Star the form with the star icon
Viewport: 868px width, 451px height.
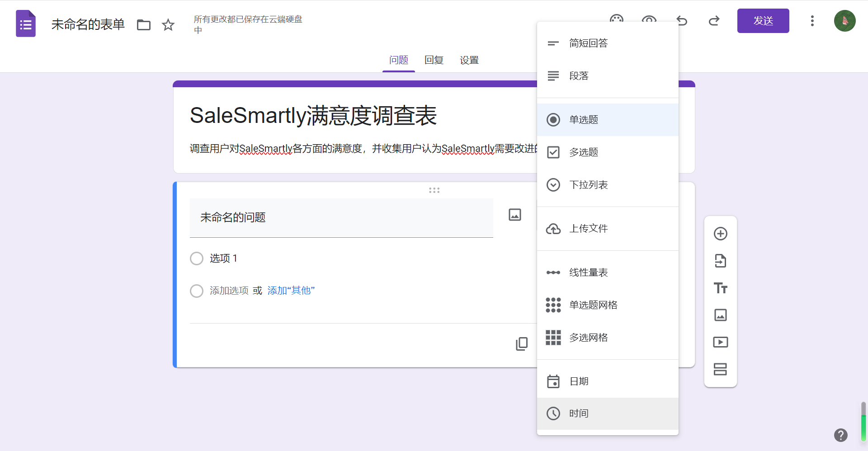(x=168, y=25)
